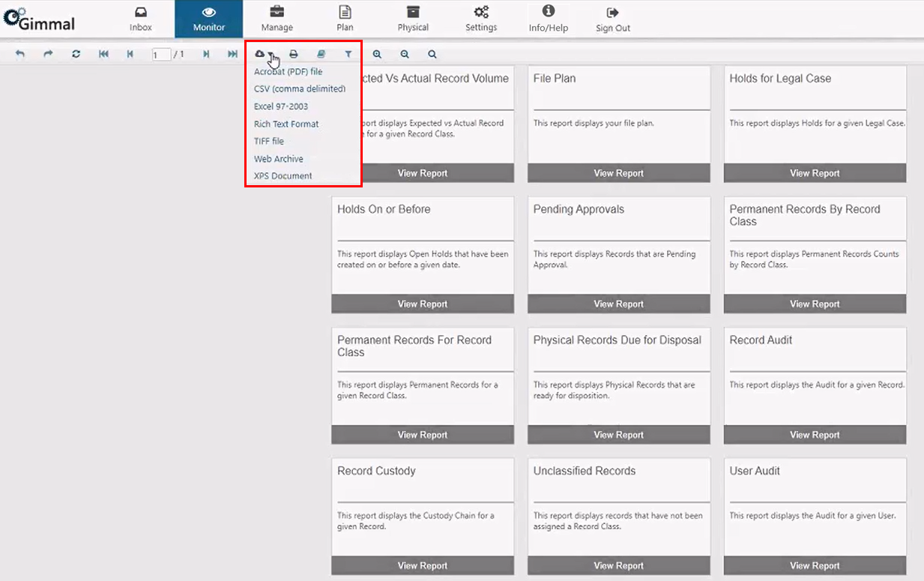Click the undo arrow in the report toolbar
Image resolution: width=924 pixels, height=581 pixels.
pyautogui.click(x=20, y=54)
